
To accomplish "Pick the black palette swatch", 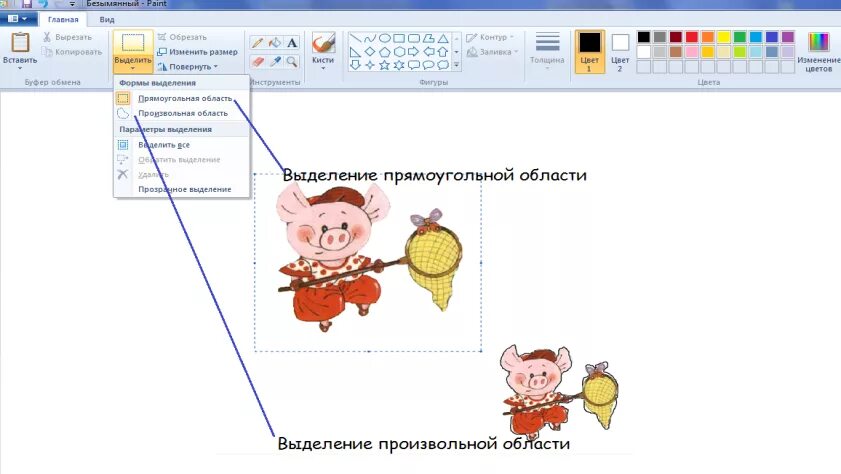I will (x=644, y=37).
